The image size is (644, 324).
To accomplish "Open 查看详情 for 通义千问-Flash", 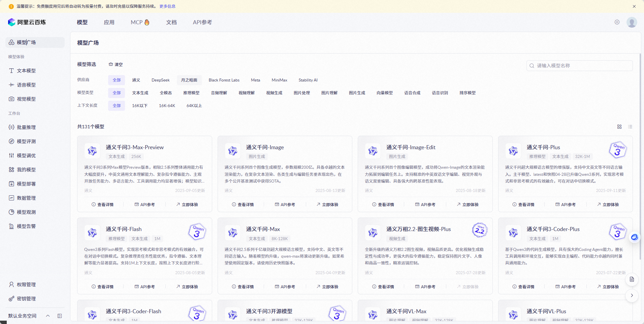I will 103,287.
